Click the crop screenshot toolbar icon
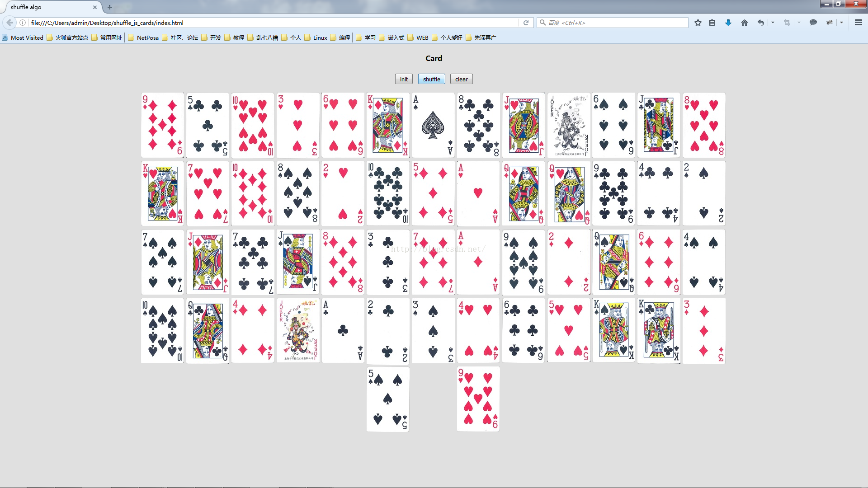This screenshot has height=488, width=868. coord(787,23)
